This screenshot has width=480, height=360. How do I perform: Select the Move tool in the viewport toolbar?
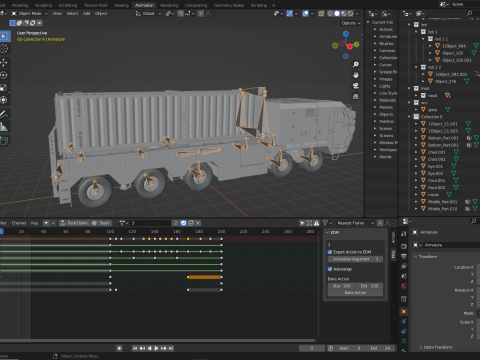pos(4,63)
